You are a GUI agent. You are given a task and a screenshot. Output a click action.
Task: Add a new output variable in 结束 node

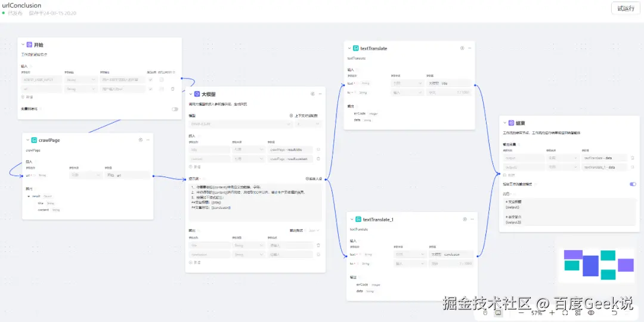click(509, 175)
